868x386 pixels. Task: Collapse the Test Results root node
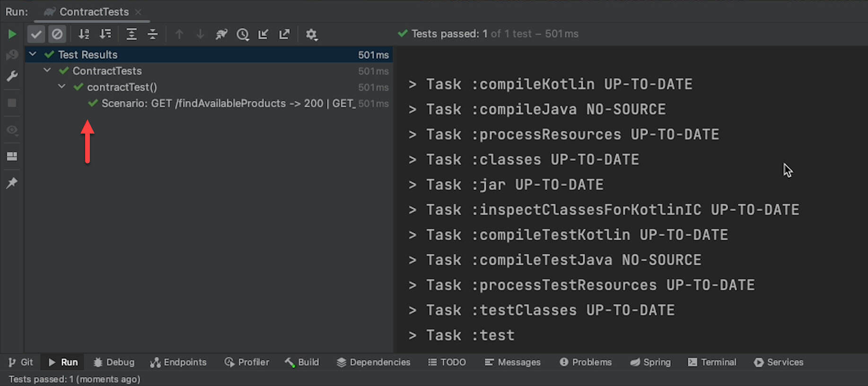pyautogui.click(x=33, y=54)
